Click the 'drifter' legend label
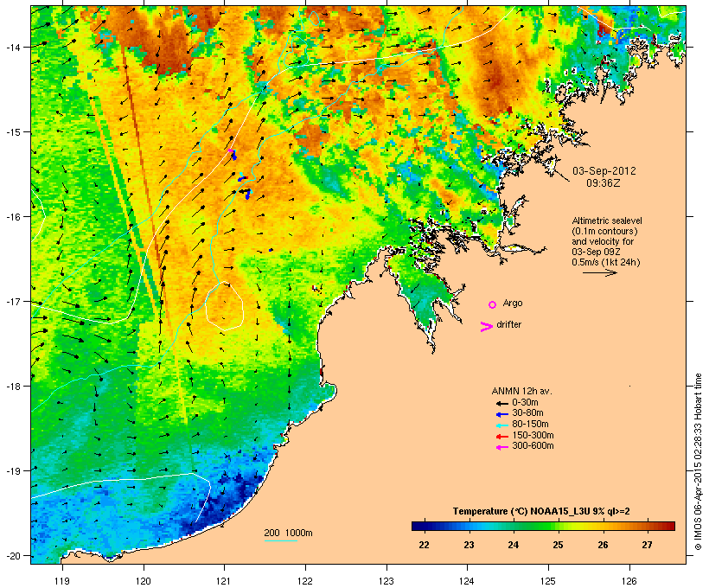This screenshot has width=709, height=588. click(x=508, y=324)
